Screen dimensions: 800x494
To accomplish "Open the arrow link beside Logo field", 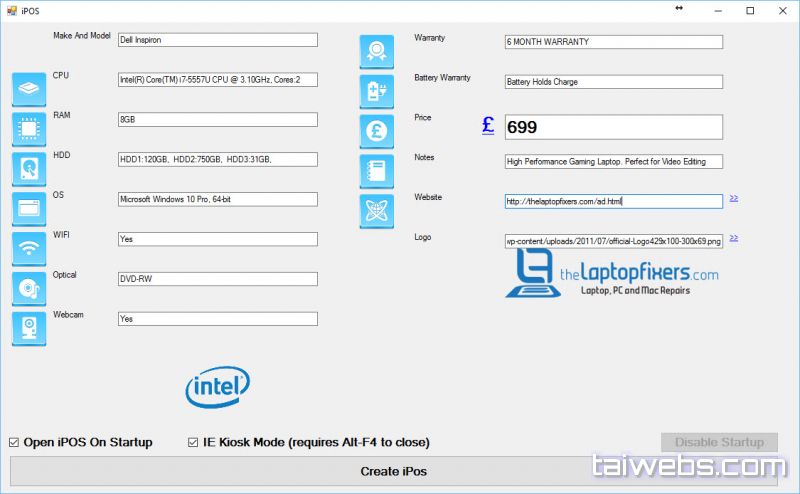I will (x=734, y=238).
